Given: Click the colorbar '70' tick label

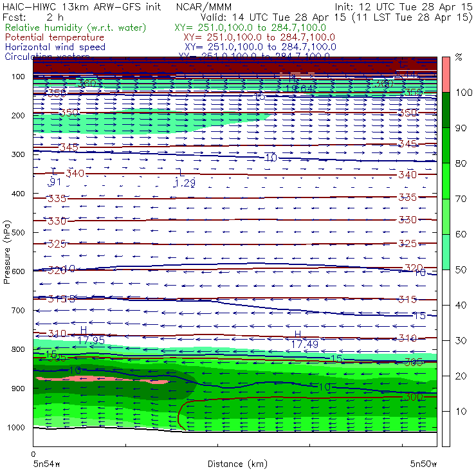Looking at the screenshot, I should coord(461,199).
